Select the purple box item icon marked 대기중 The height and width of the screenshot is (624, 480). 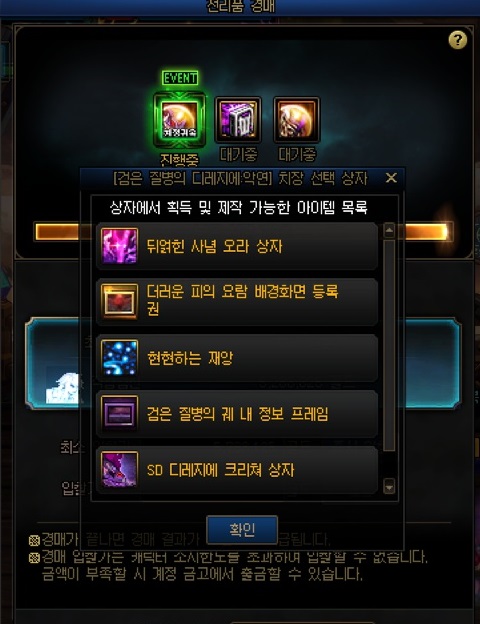(238, 120)
